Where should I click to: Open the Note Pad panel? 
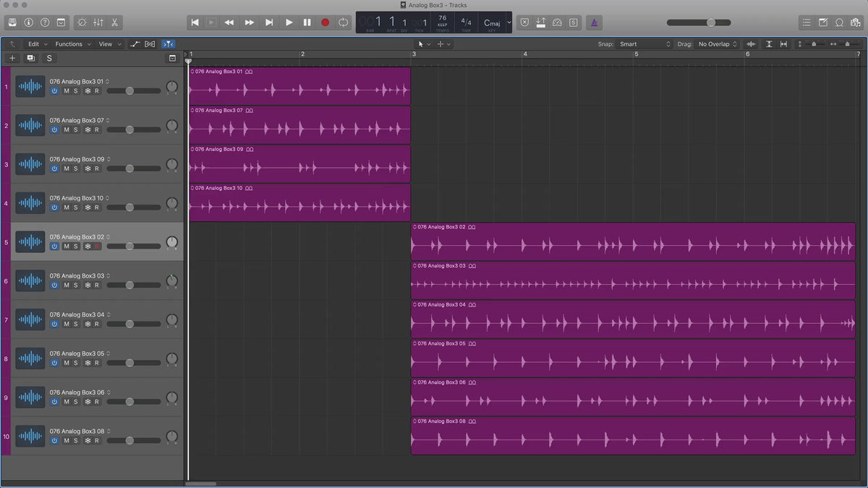pos(822,22)
